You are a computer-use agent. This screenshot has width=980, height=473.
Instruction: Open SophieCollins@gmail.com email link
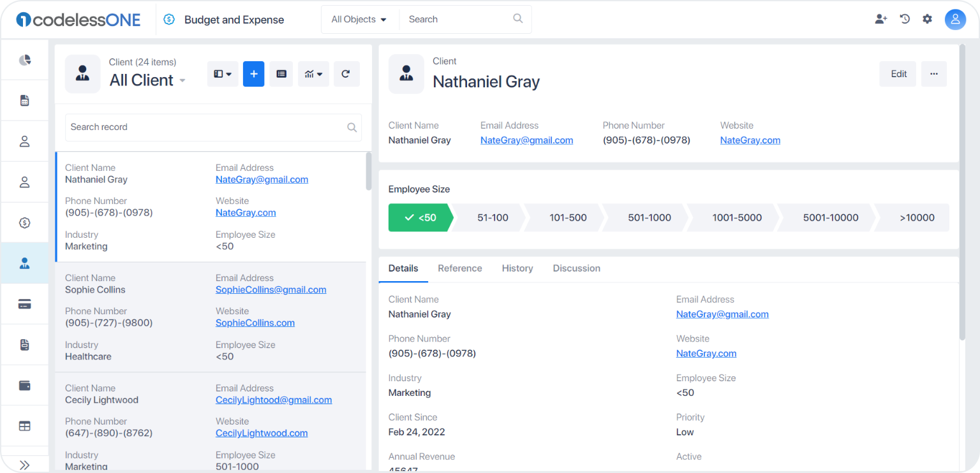[271, 289]
